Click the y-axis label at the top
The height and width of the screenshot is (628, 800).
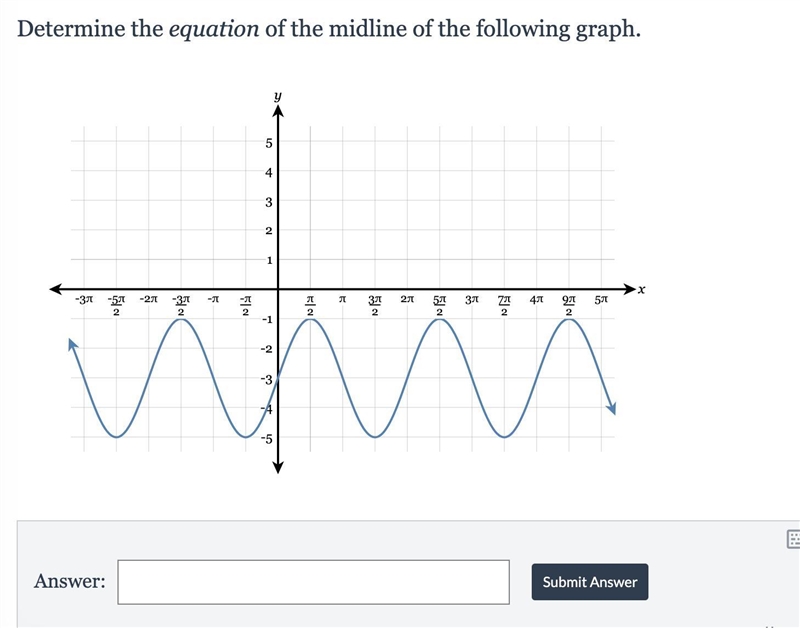[278, 96]
